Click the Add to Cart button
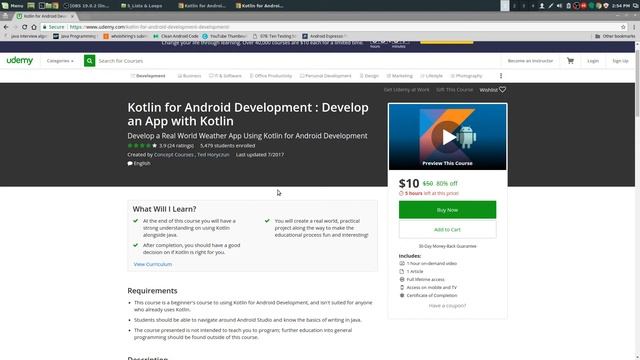Image resolution: width=640 pixels, height=360 pixels. pos(447,230)
